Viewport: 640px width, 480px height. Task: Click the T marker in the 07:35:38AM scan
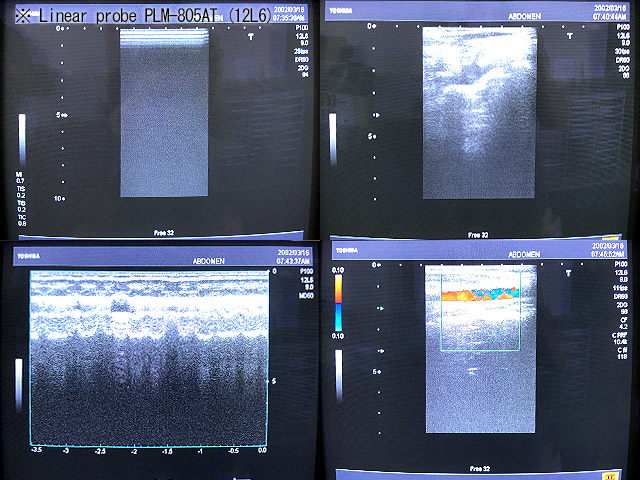251,37
